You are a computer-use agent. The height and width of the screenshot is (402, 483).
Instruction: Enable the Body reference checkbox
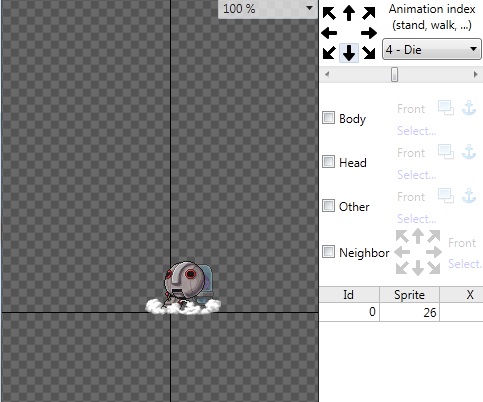(x=328, y=118)
